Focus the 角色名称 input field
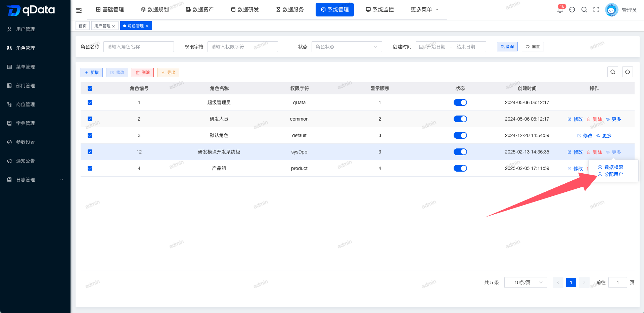644x313 pixels. point(139,47)
